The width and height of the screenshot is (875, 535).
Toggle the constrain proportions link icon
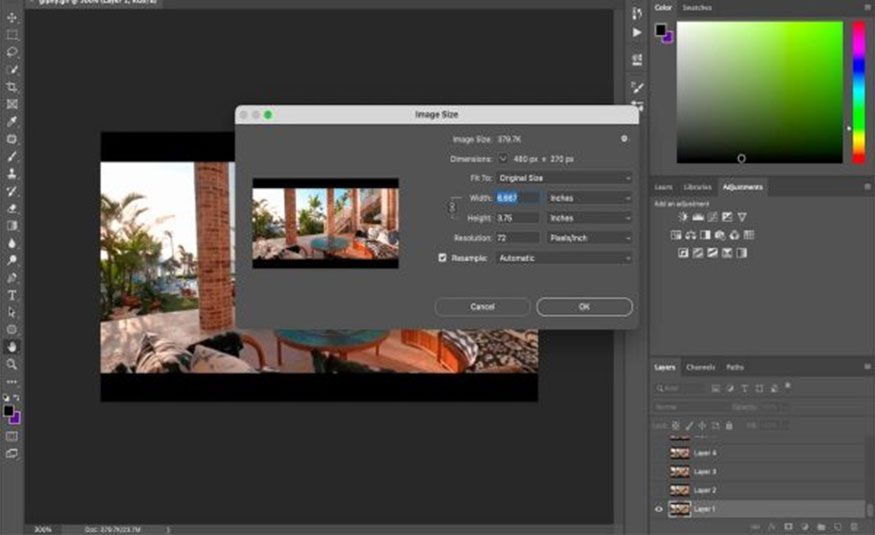click(x=452, y=208)
